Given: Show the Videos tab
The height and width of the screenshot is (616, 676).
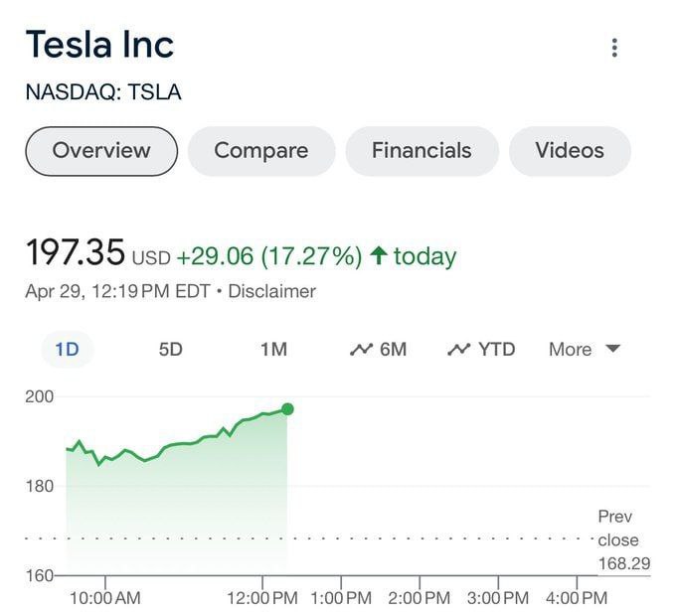Looking at the screenshot, I should (570, 151).
